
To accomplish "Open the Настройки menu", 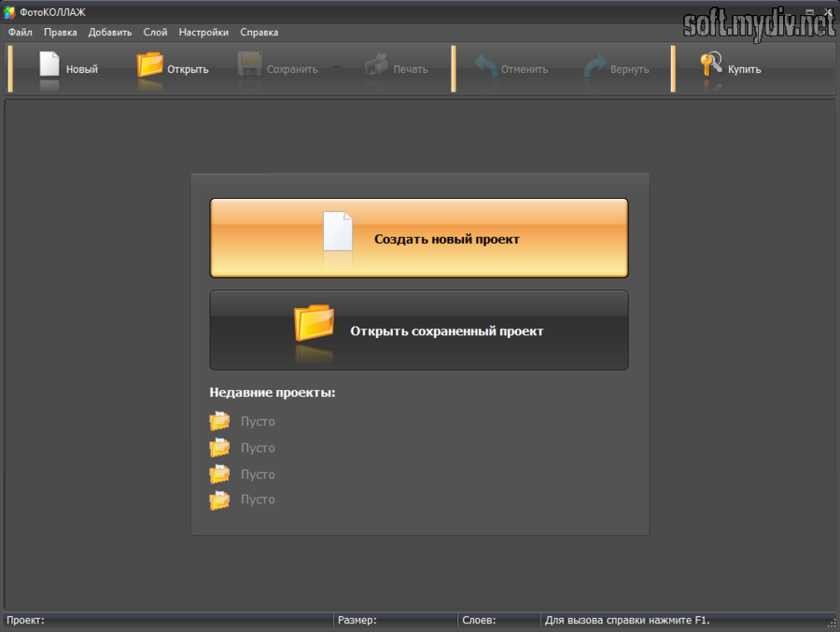I will (x=203, y=32).
